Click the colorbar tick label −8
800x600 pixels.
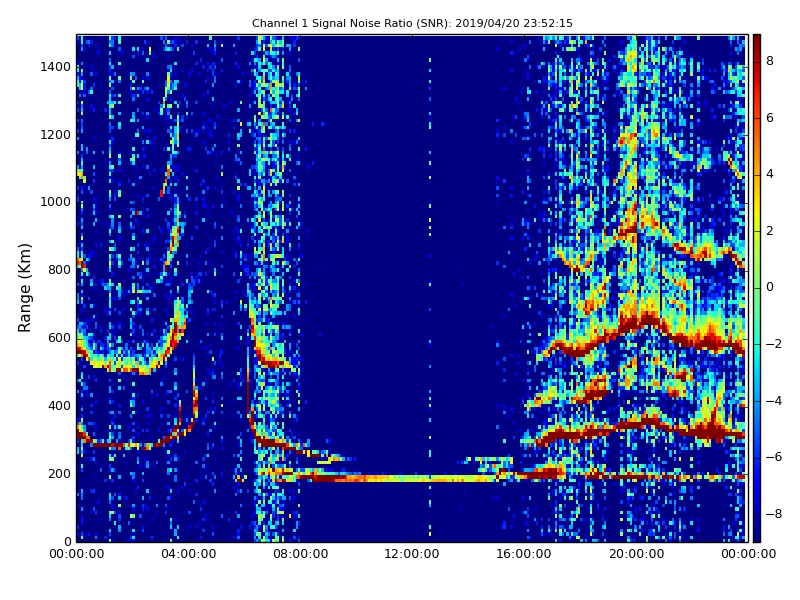[774, 514]
